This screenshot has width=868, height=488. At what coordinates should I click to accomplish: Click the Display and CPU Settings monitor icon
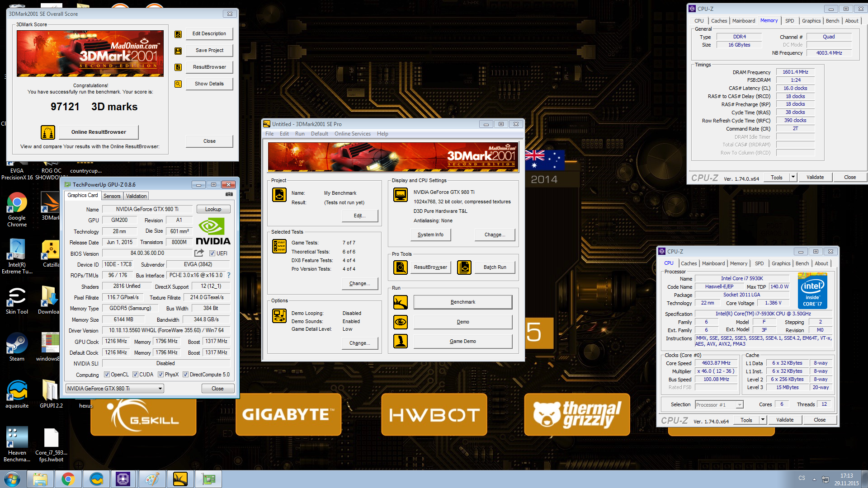(x=401, y=195)
